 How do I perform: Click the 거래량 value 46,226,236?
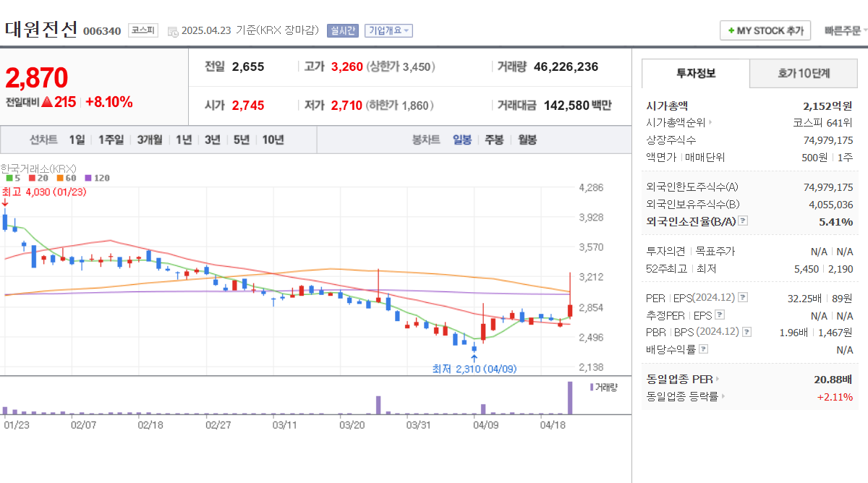click(566, 67)
